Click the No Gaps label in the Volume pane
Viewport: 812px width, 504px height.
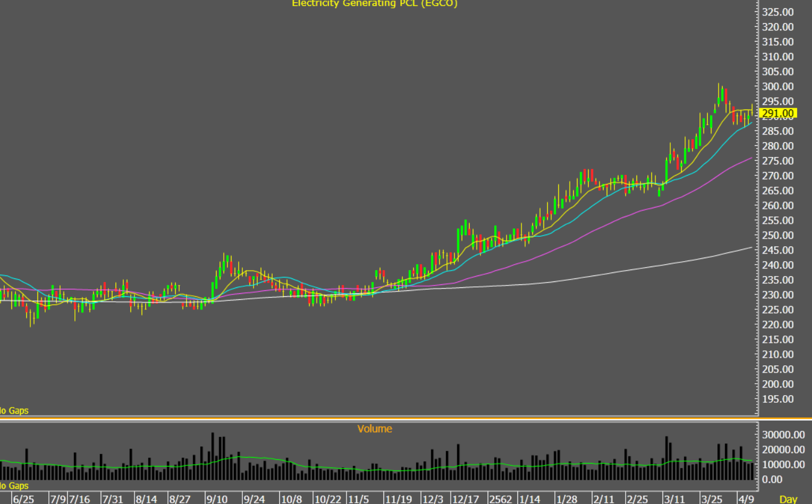click(14, 486)
